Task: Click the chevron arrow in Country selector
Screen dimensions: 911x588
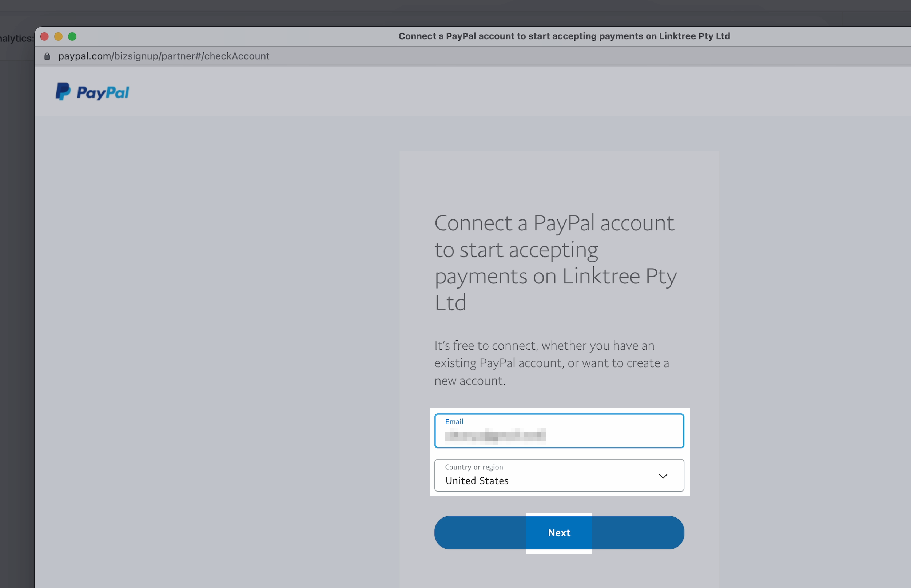Action: [663, 476]
